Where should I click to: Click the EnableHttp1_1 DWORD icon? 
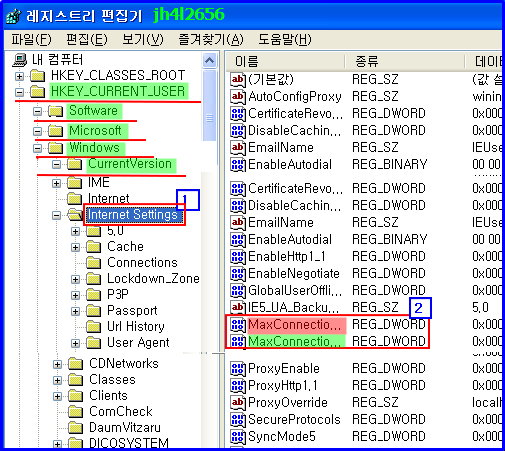(x=238, y=257)
